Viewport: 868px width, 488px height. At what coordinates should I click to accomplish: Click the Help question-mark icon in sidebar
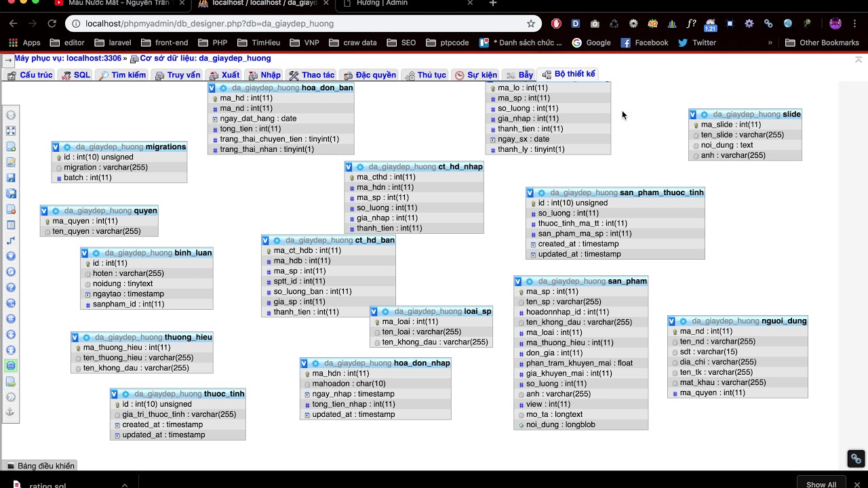pyautogui.click(x=11, y=287)
